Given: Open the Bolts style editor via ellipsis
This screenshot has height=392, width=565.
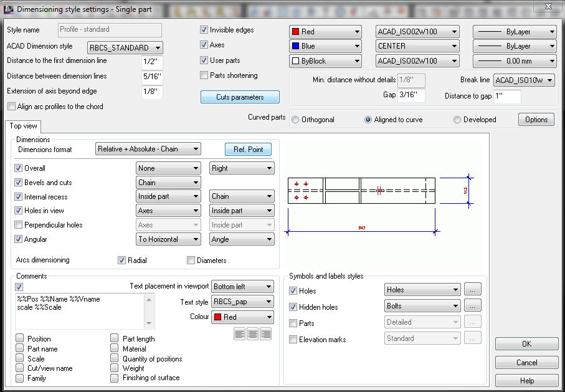Looking at the screenshot, I should point(472,306).
